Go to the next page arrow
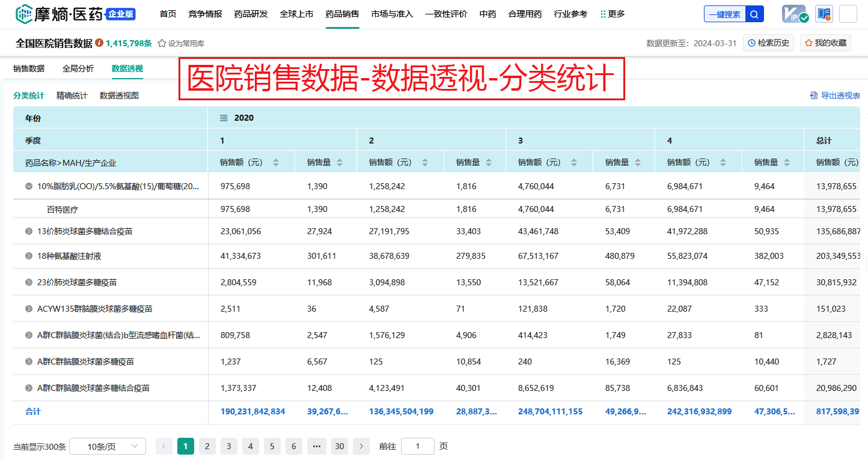This screenshot has height=460, width=868. [x=361, y=446]
